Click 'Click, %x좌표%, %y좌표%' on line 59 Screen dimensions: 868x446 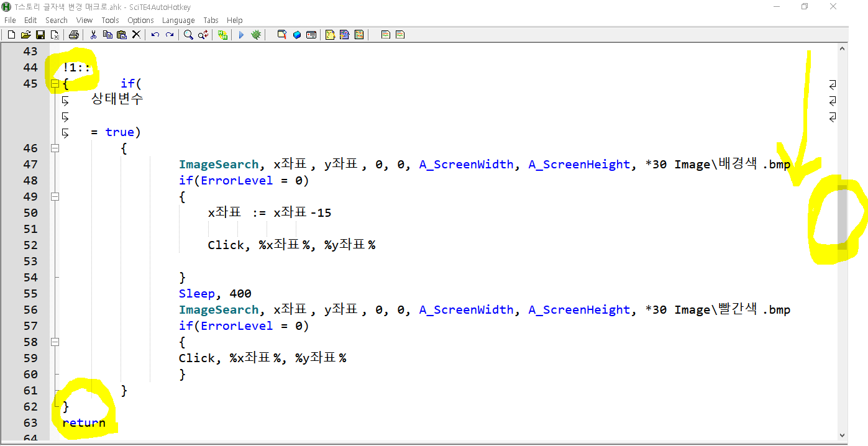(x=263, y=358)
